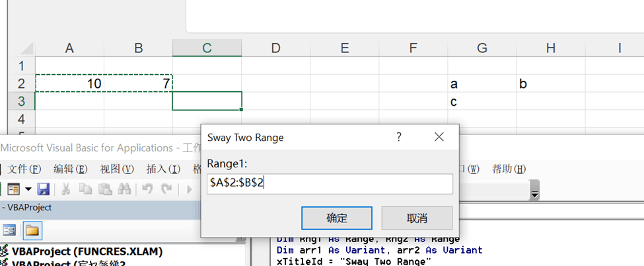Open the 帮助(H) menu in VBA editor
The image size is (644, 266).
pos(509,169)
